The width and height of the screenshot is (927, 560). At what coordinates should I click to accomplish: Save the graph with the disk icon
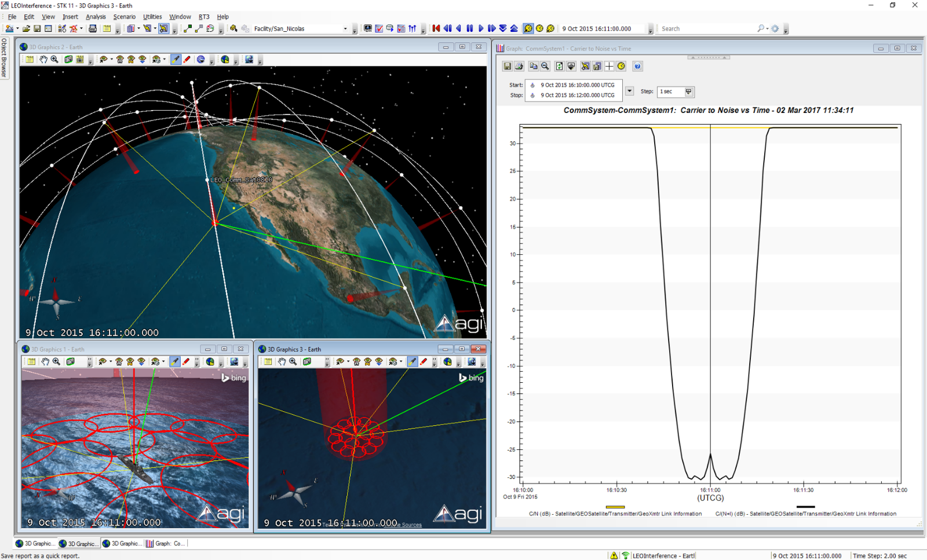[x=508, y=67]
